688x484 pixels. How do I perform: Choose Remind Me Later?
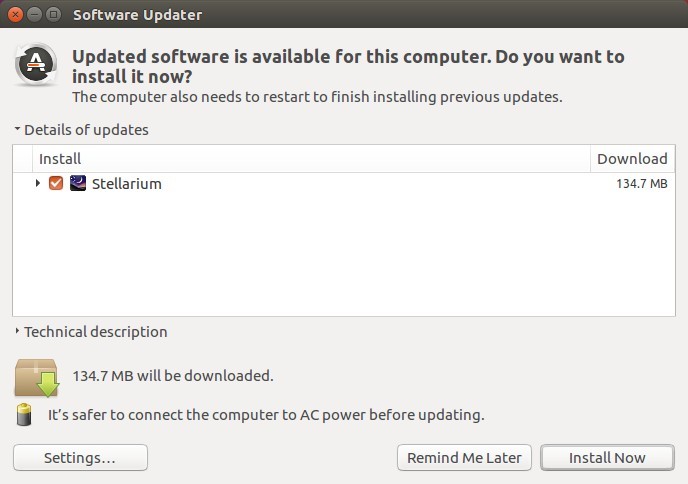tap(464, 458)
